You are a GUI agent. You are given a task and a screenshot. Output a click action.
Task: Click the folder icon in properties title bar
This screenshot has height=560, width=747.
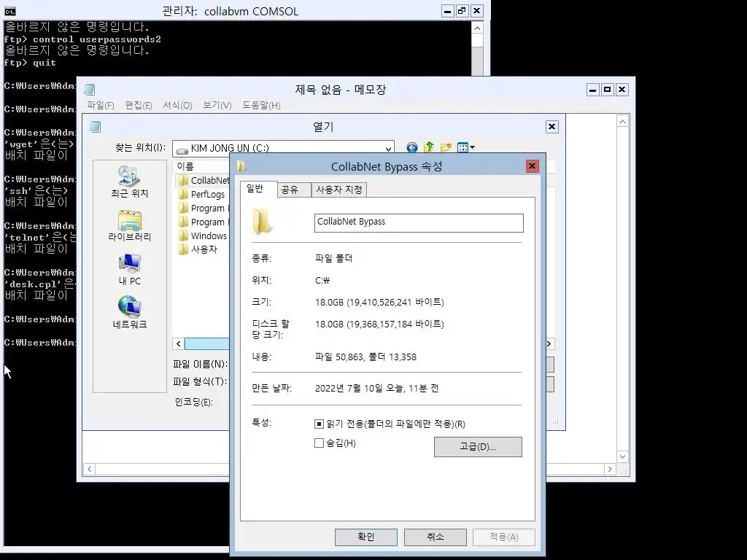pyautogui.click(x=241, y=166)
